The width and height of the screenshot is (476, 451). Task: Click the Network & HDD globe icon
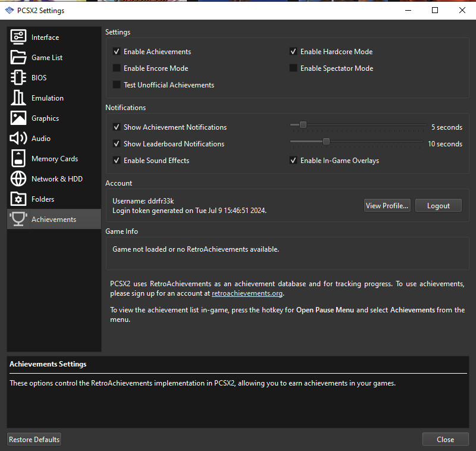coord(18,178)
